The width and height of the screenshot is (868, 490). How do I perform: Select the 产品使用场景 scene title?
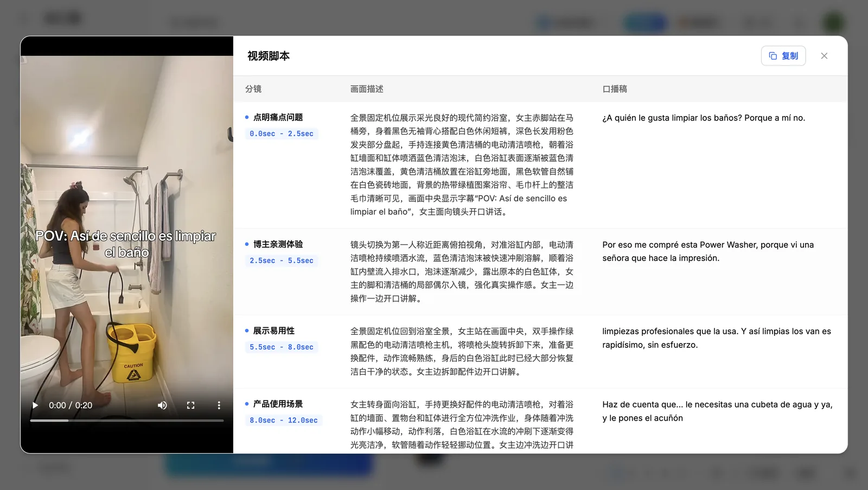point(278,404)
